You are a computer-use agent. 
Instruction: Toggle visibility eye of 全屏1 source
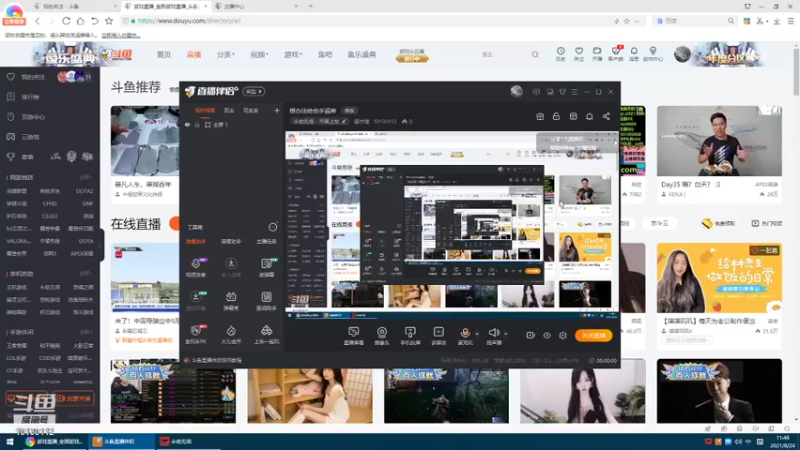[187, 124]
